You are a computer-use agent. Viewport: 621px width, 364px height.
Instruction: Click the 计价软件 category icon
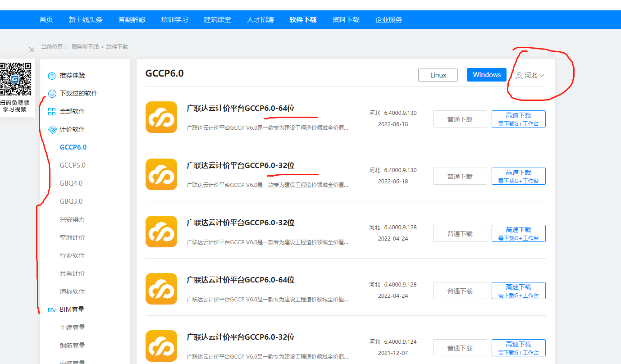point(52,129)
